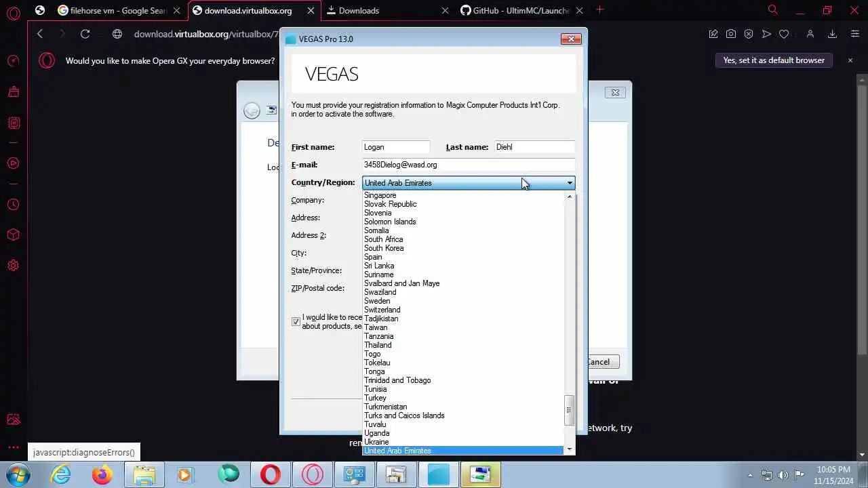This screenshot has width=868, height=488.
Task: Open Windows Start menu orb
Action: click(19, 474)
